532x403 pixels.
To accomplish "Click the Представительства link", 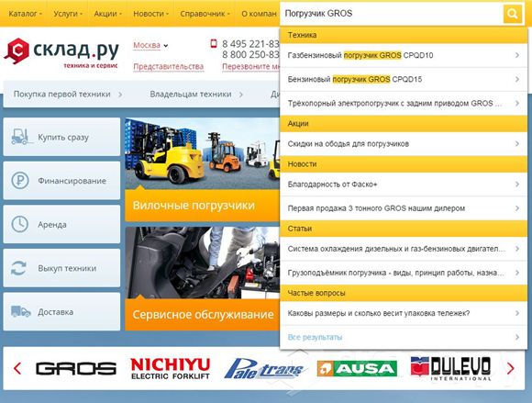I will [168, 66].
